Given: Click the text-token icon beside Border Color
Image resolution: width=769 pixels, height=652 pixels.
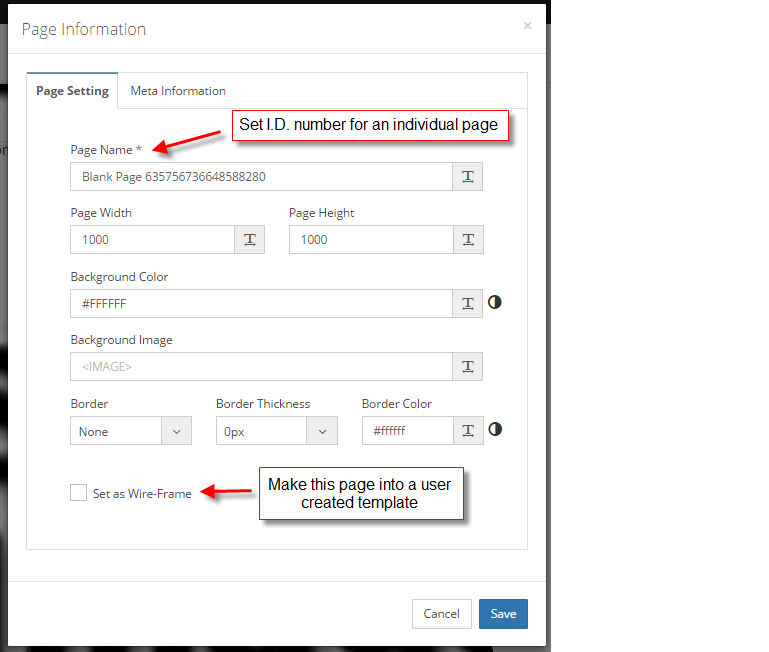Looking at the screenshot, I should [468, 431].
